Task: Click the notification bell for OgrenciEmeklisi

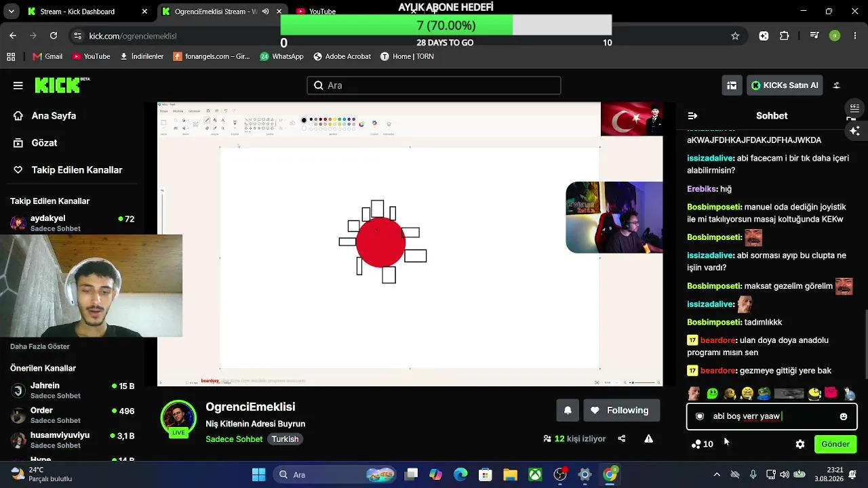Action: coord(568,410)
